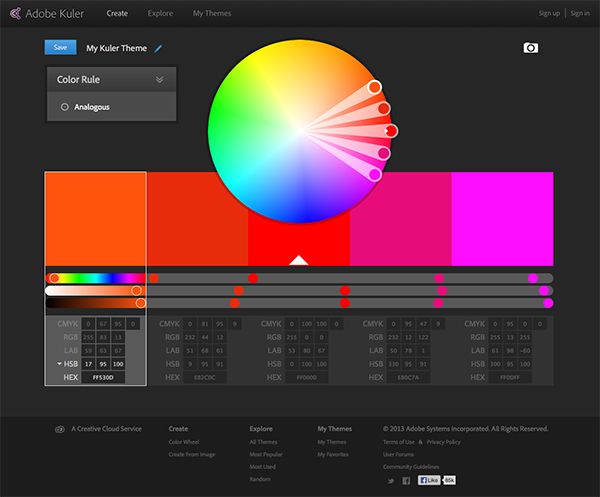The width and height of the screenshot is (600, 497).
Task: Click the HEX field showing E82C0C
Action: click(x=205, y=378)
